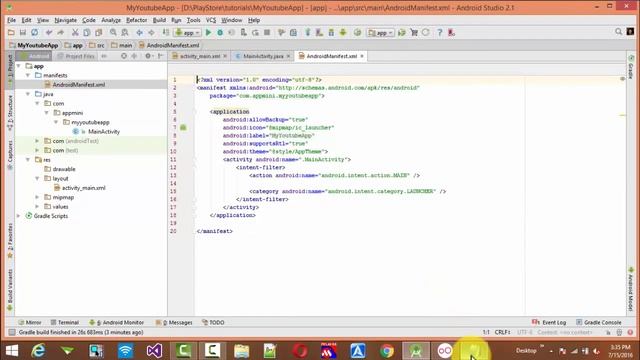
Task: Collapse the res folder node
Action: 28,160
